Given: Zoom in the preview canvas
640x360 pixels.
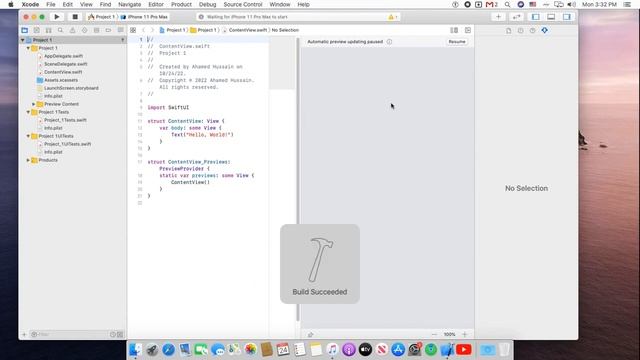Looking at the screenshot, I should click(x=464, y=334).
